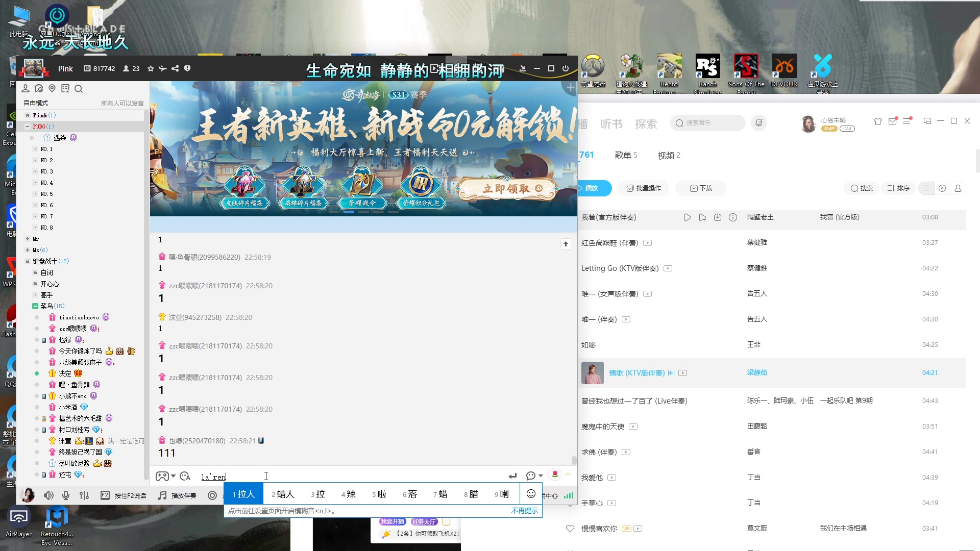The width and height of the screenshot is (980, 551).
Task: Select the album cover view toggle
Action: click(x=942, y=188)
